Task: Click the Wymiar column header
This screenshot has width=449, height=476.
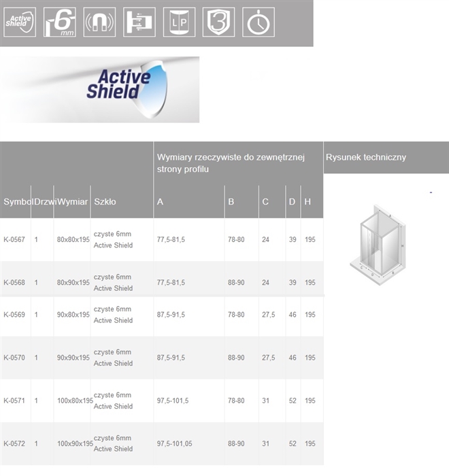Action: pyautogui.click(x=72, y=202)
